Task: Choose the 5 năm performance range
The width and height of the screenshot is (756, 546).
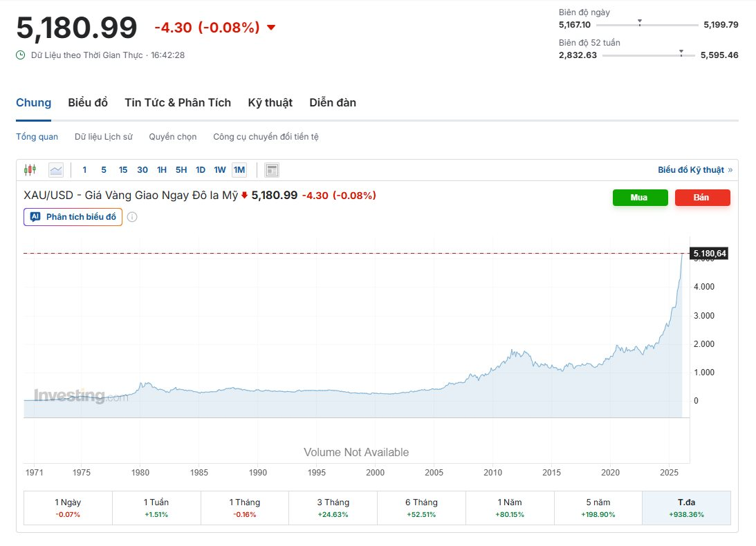Action: [x=598, y=507]
